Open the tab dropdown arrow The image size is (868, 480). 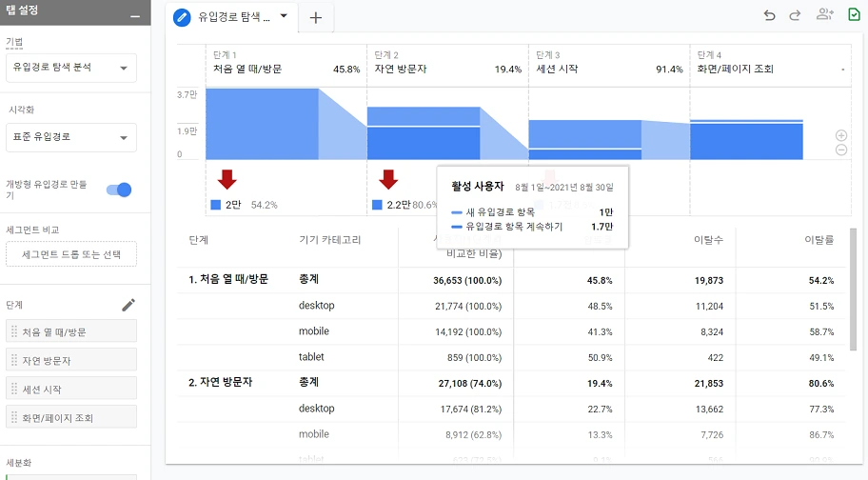pos(284,16)
